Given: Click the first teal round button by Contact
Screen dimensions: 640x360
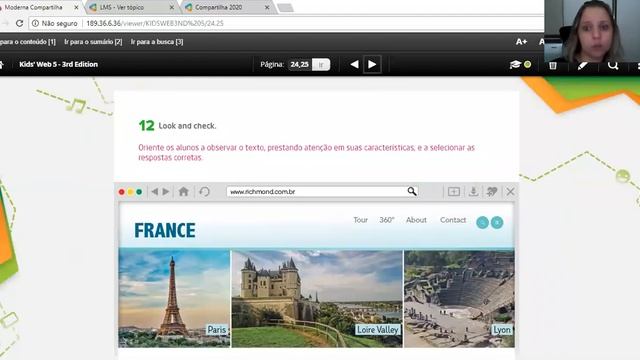Looking at the screenshot, I should 482,222.
